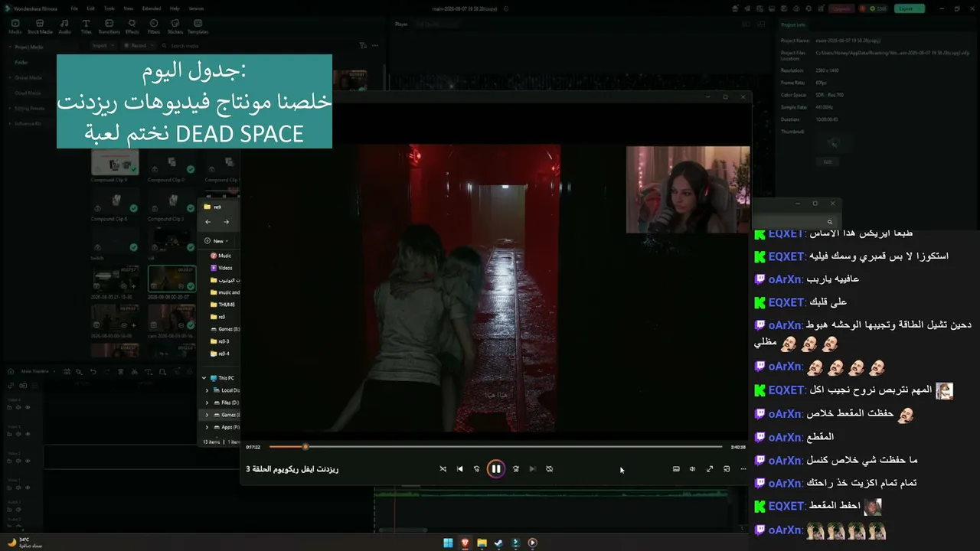Screen dimensions: 980x551
Task: Open the View menu in Filmora
Action: point(128,8)
